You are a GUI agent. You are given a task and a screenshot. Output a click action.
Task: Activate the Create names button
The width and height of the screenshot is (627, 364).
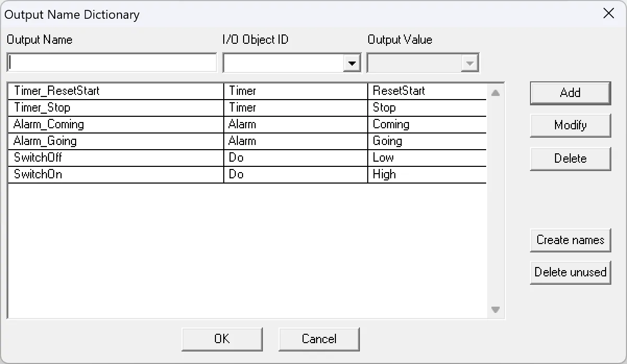[570, 240]
